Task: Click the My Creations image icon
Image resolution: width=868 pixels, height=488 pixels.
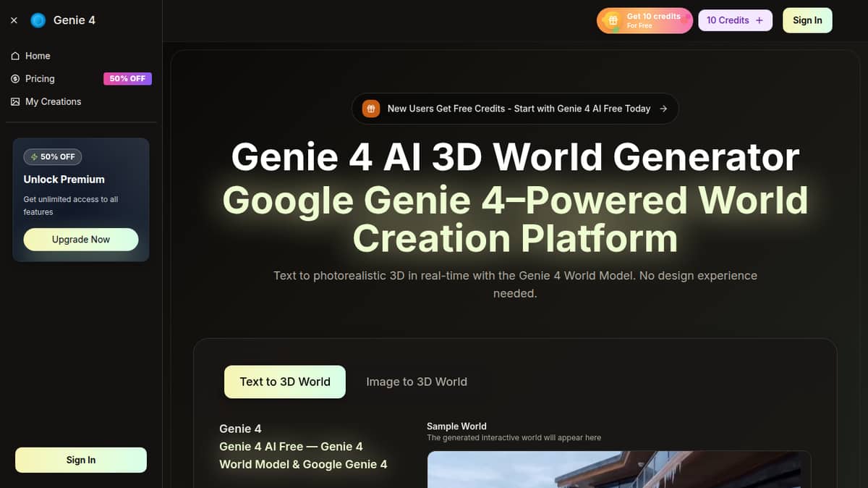Action: pyautogui.click(x=15, y=102)
